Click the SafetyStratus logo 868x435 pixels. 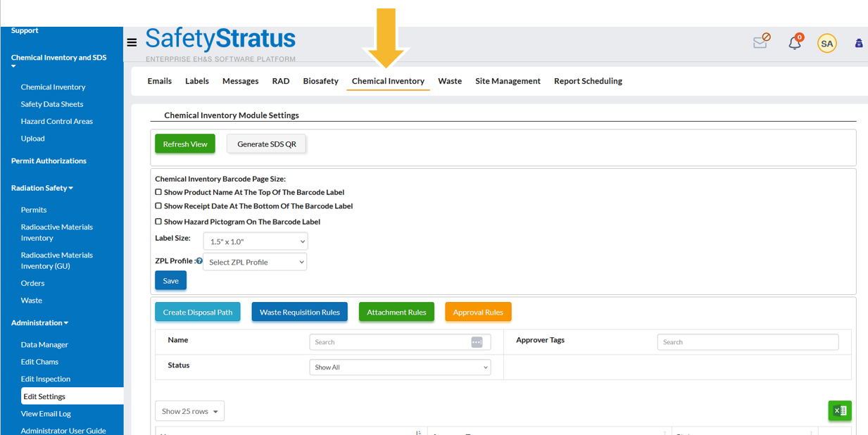220,44
